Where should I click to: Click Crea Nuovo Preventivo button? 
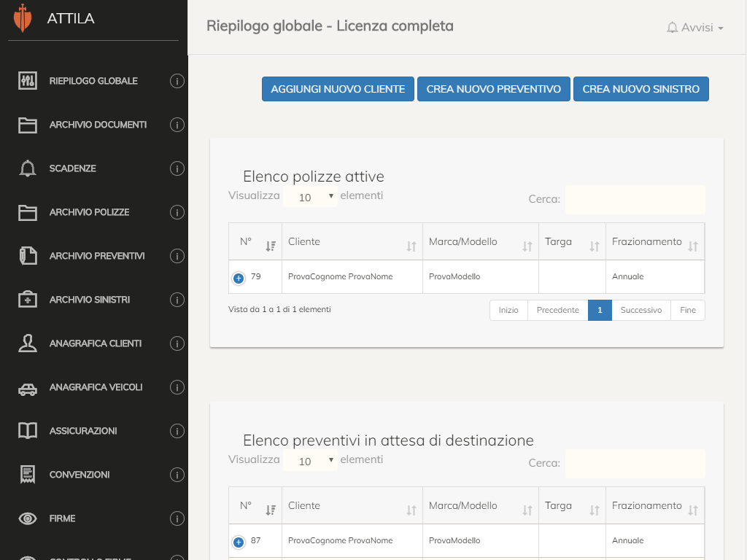pyautogui.click(x=494, y=89)
